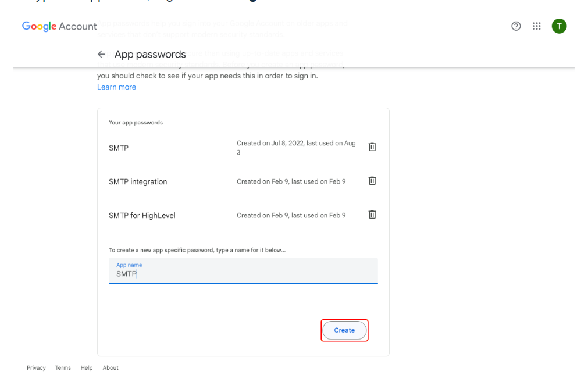Click the Google Account logo
588x382 pixels.
(x=59, y=26)
